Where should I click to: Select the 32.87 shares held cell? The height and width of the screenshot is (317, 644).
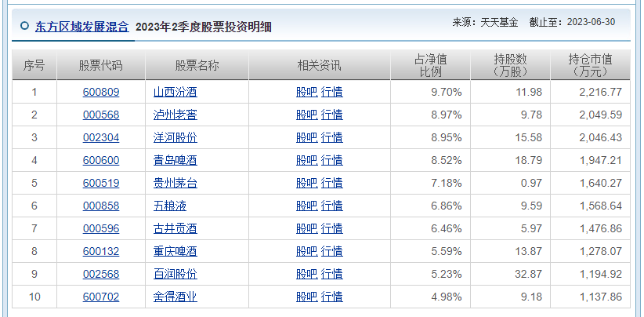(x=511, y=274)
